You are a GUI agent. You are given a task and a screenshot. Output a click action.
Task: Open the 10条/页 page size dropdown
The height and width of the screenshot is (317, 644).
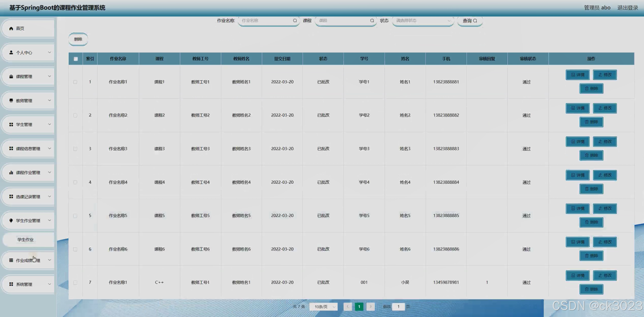pyautogui.click(x=324, y=307)
